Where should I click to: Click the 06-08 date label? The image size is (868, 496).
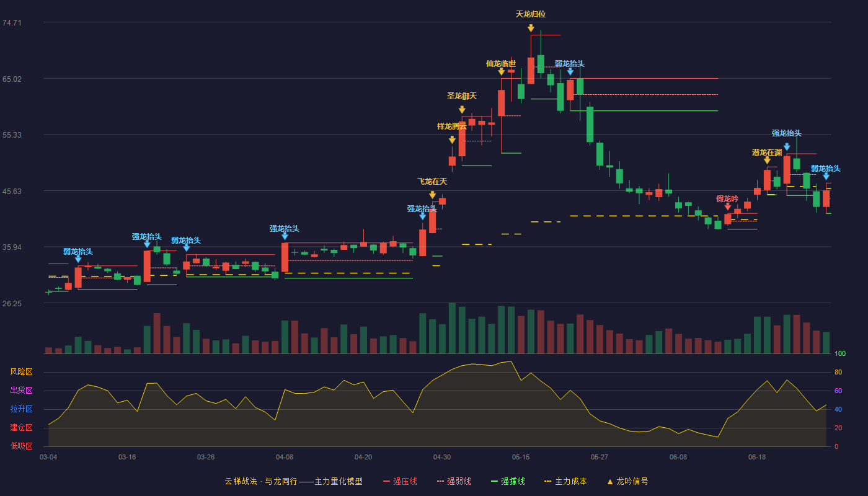[678, 457]
